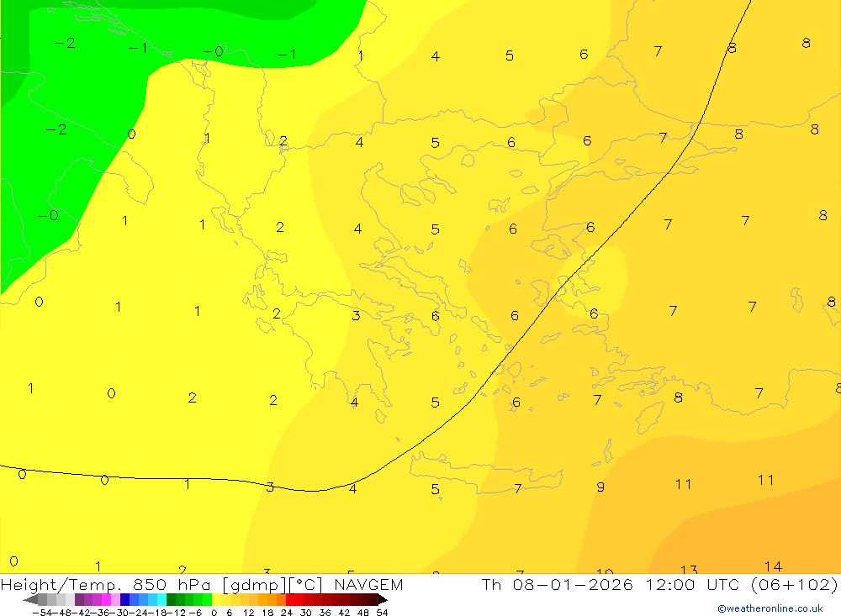Viewport: 841px width, 616px height.
Task: Click the temperature value 13 on map
Action: point(689,569)
